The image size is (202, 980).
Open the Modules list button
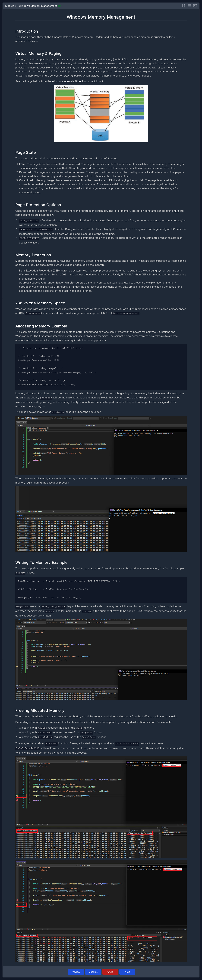(93, 972)
